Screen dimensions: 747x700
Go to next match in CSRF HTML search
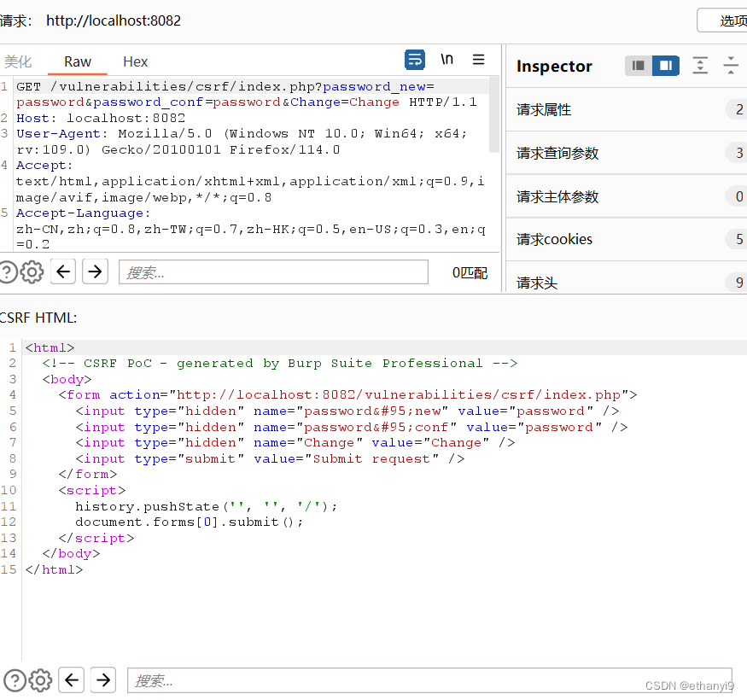click(103, 680)
